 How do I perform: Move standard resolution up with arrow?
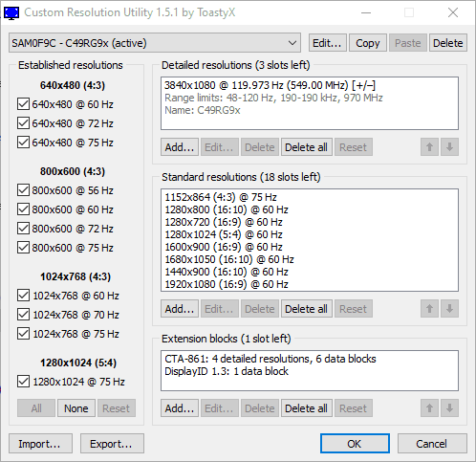tap(429, 309)
